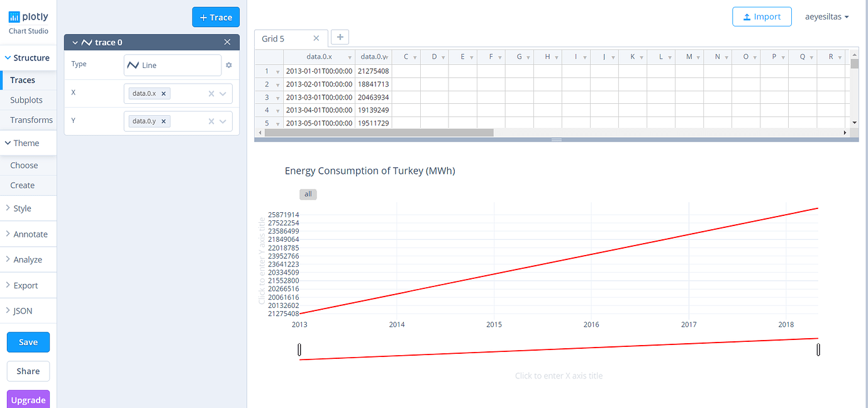This screenshot has width=868, height=408.
Task: Expand the JSON section
Action: 28,311
